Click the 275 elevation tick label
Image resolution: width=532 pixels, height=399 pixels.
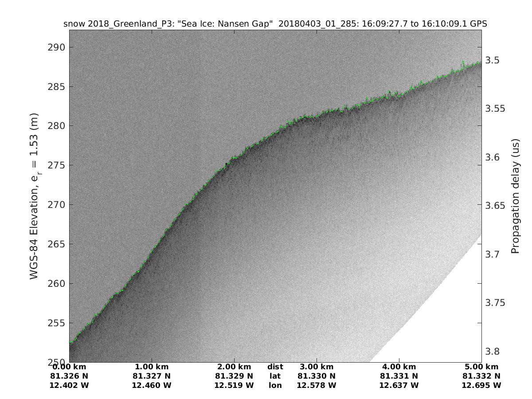click(56, 165)
